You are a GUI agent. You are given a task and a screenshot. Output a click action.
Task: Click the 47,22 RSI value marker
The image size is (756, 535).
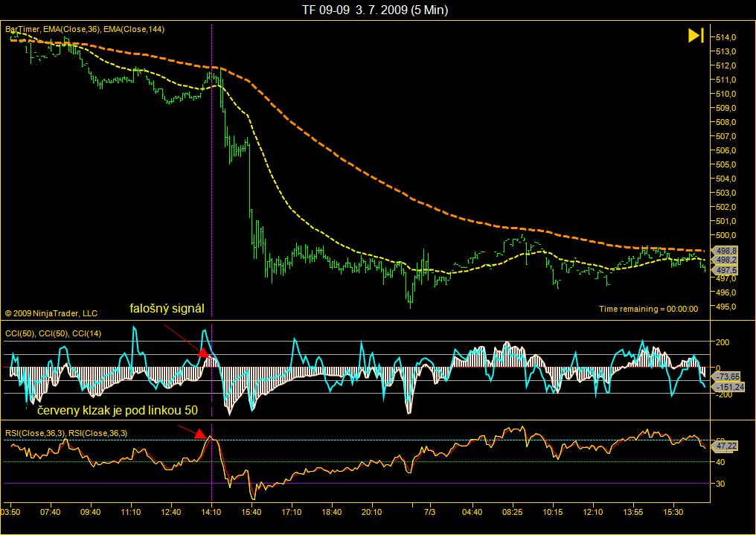coord(725,446)
